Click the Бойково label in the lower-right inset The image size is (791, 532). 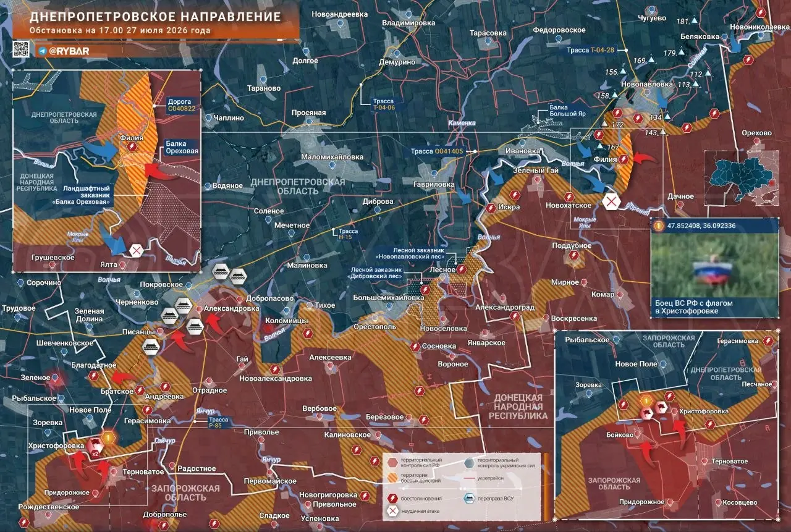click(x=620, y=435)
